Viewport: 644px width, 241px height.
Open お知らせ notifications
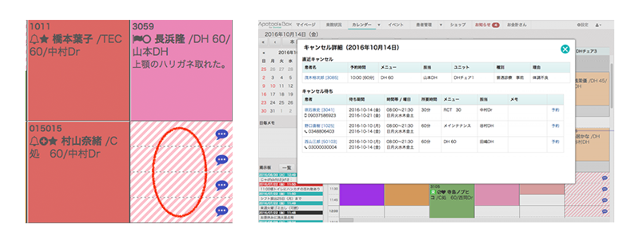(x=487, y=25)
